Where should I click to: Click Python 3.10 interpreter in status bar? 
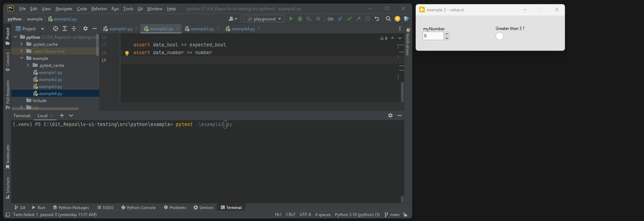click(x=357, y=215)
